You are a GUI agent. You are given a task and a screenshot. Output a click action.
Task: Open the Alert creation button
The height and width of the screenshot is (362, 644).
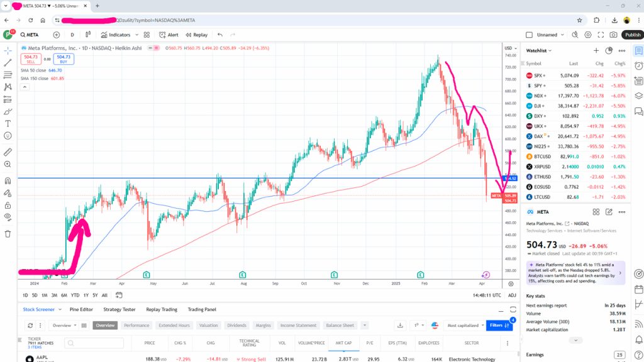coord(169,35)
